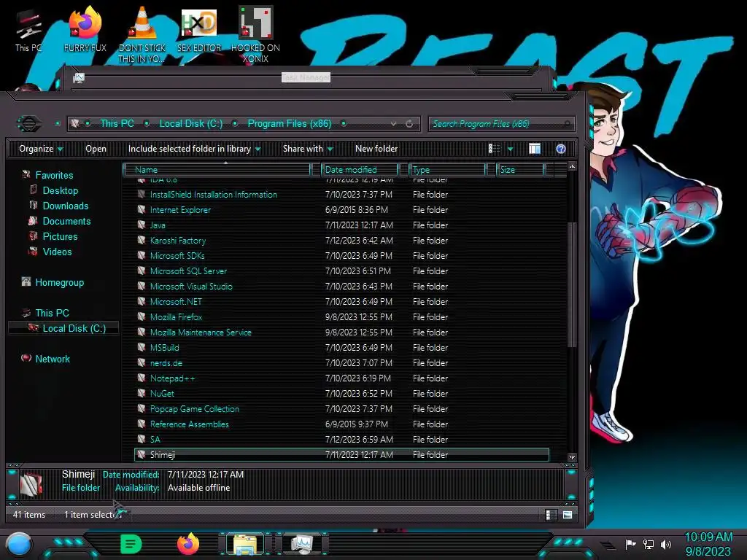Viewport: 747px width, 560px height.
Task: Click folder icon beside MSBuild
Action: (142, 348)
